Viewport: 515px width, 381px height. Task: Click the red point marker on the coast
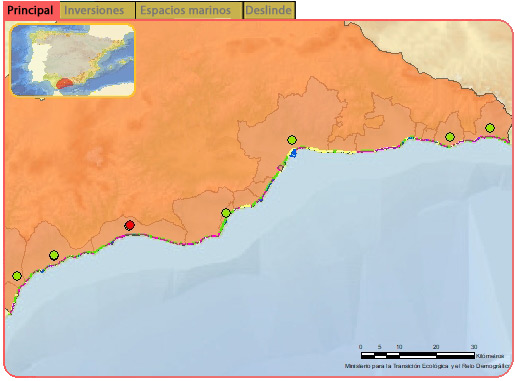pos(129,225)
